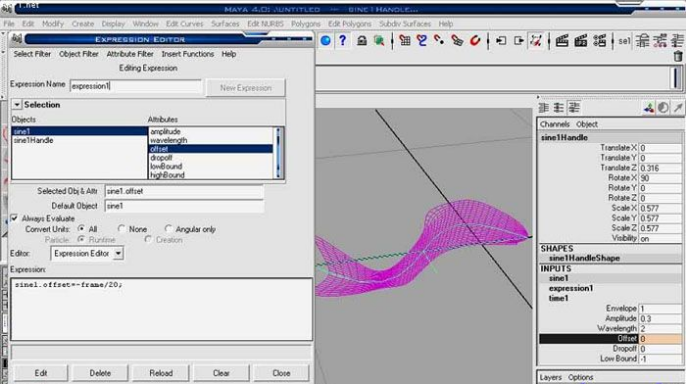The height and width of the screenshot is (384, 694).
Task: Click the highlight selection mode icon
Action: click(x=378, y=41)
